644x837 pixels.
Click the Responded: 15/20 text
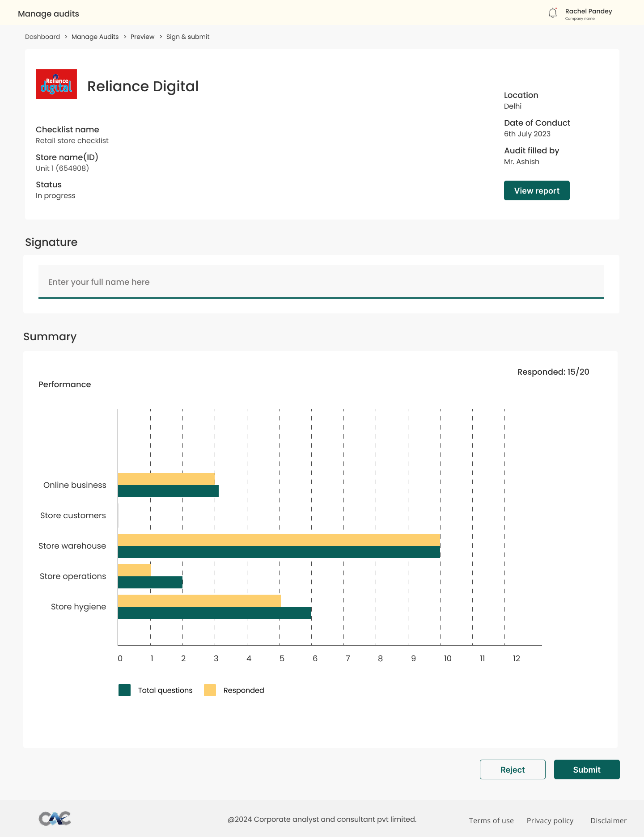point(553,372)
